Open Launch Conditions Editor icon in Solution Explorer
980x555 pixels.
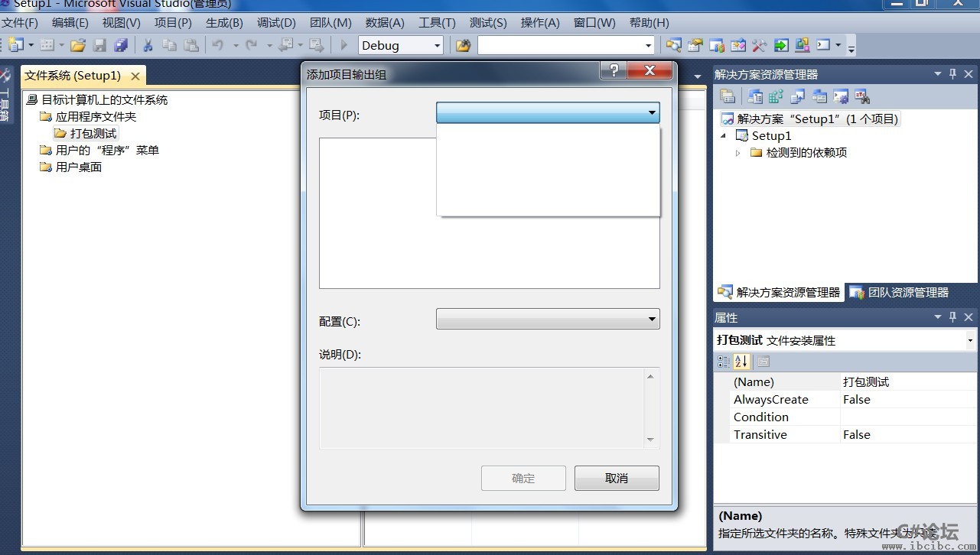[862, 96]
